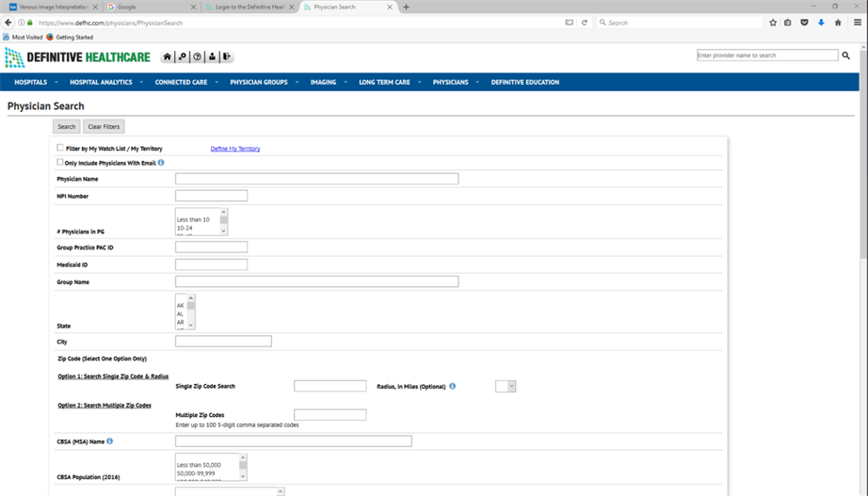This screenshot has height=496, width=868.
Task: Open the help question mark icon
Action: click(x=197, y=56)
